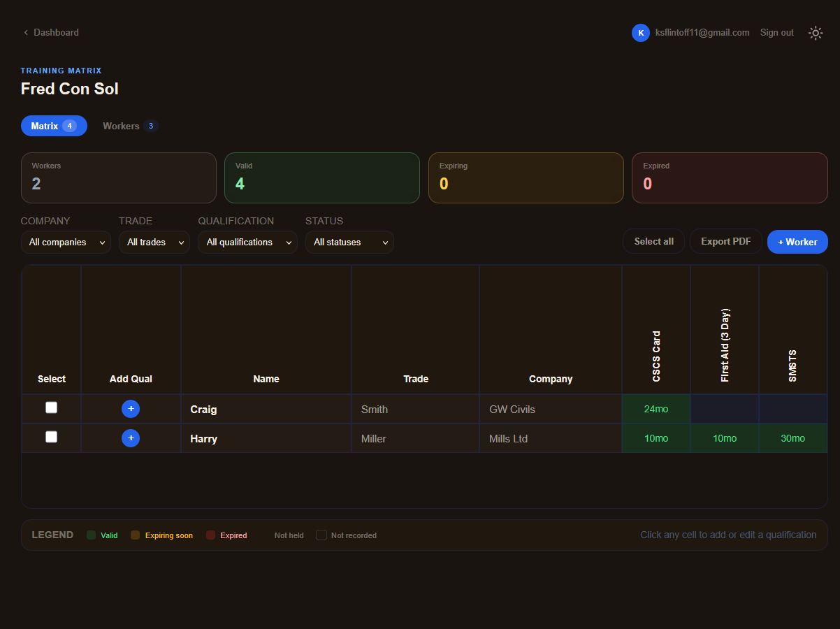This screenshot has height=629, width=840.
Task: Open Craig's CSCS Card 24mo cell
Action: click(656, 409)
